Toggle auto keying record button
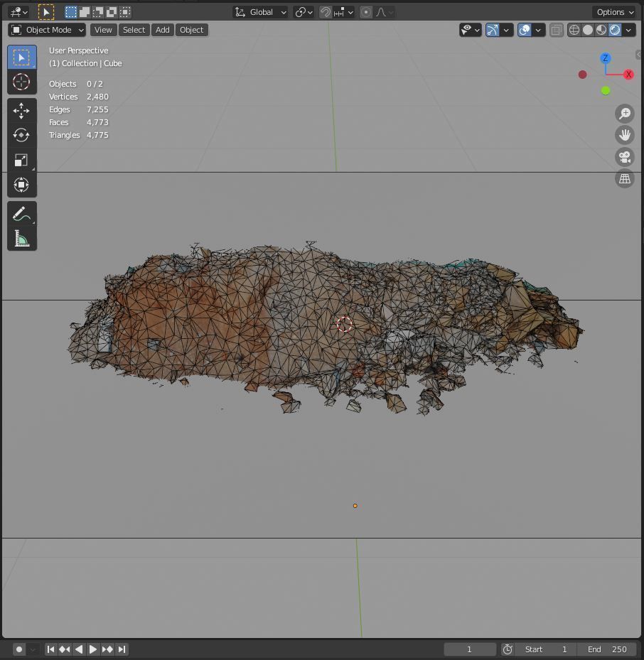644x660 pixels. (19, 649)
